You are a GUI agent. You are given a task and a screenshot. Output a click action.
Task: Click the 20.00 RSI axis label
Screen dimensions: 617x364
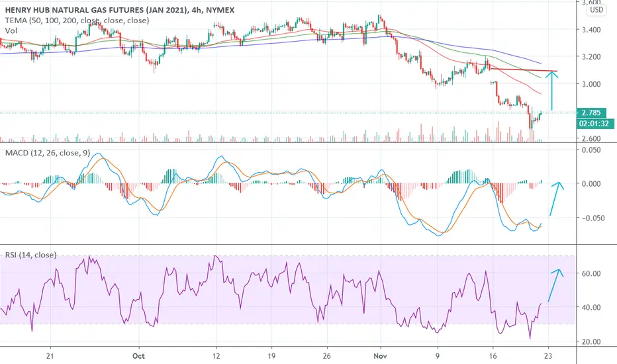591,341
